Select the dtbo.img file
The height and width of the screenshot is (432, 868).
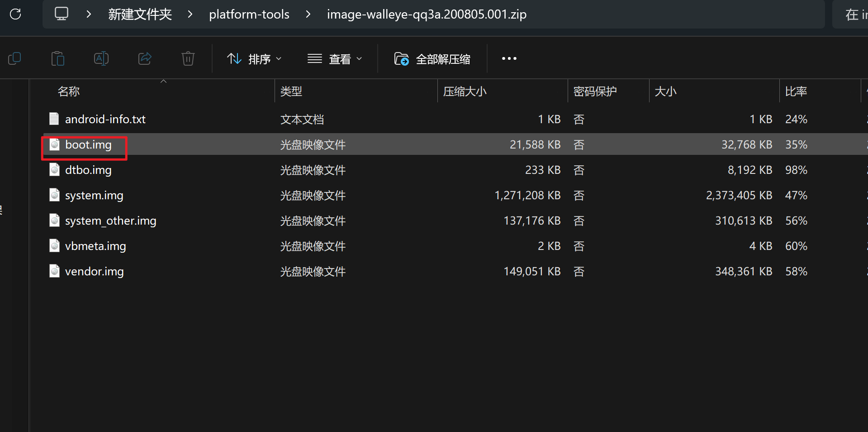(88, 170)
